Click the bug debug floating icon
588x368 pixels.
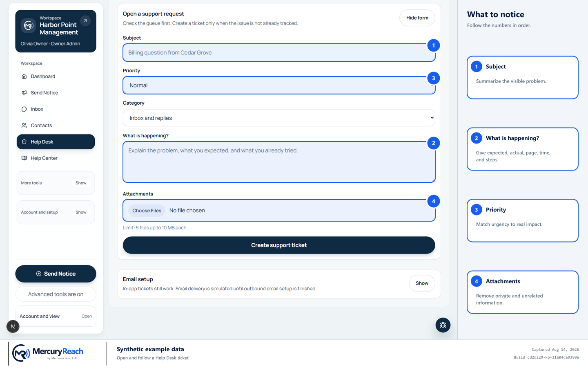[443, 325]
